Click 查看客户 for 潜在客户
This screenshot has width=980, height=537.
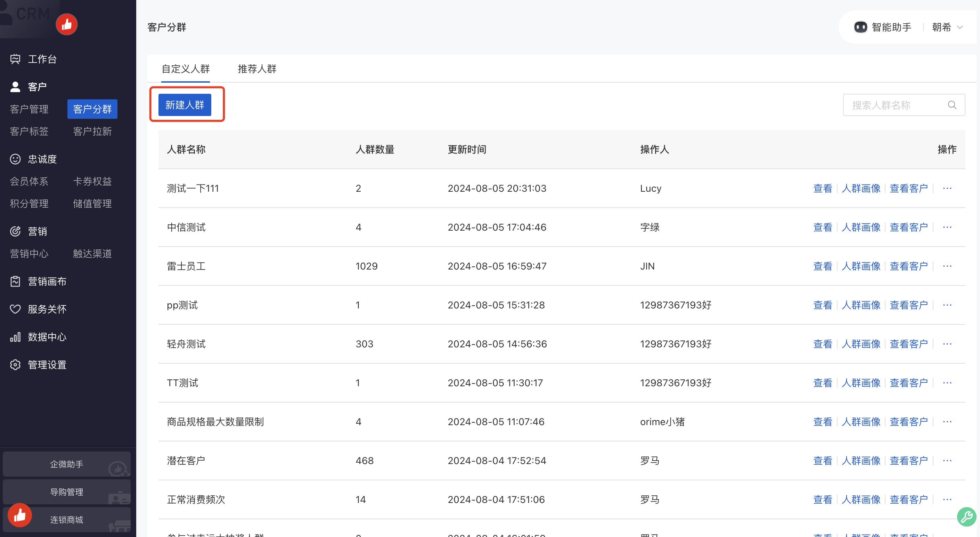tap(909, 461)
